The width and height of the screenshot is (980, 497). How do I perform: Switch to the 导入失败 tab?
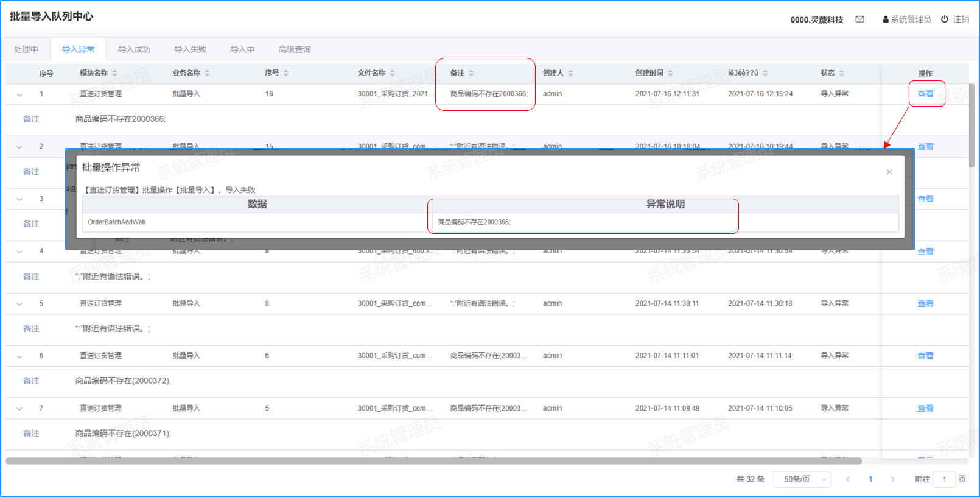(x=191, y=49)
